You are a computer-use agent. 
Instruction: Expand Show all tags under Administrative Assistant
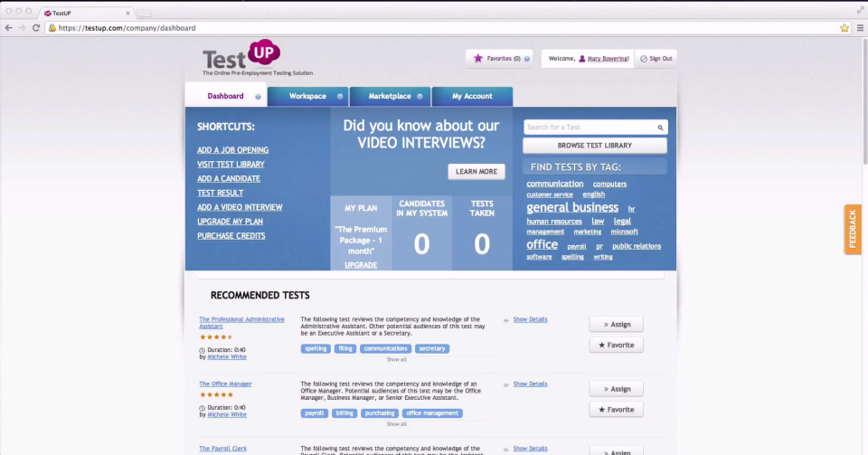pos(396,360)
